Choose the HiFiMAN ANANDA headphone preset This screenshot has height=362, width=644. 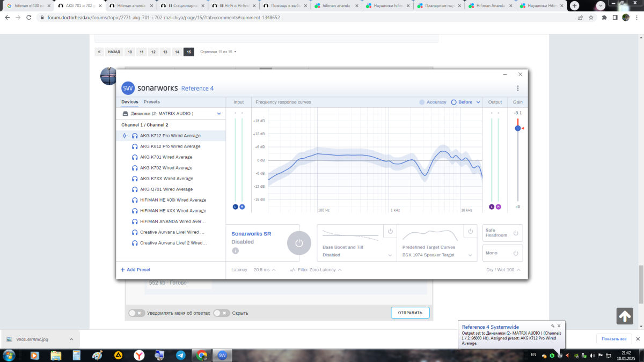(x=172, y=221)
